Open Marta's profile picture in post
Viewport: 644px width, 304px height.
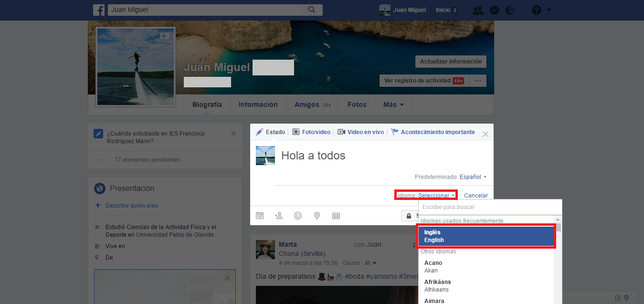pyautogui.click(x=265, y=250)
